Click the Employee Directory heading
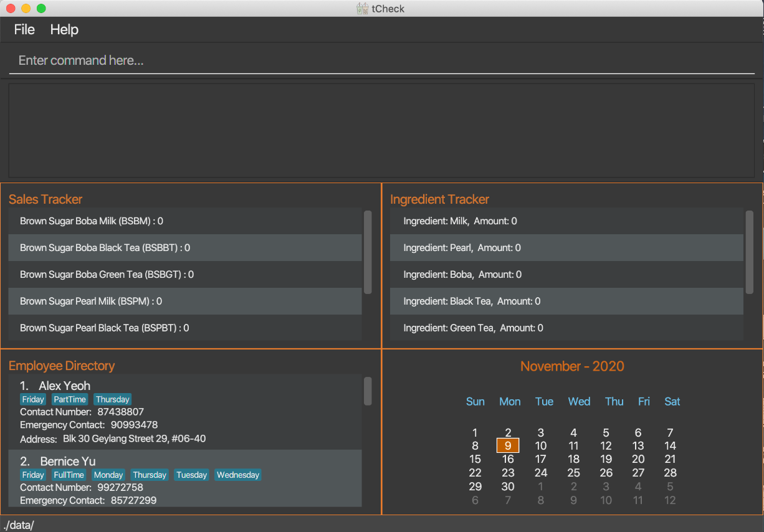This screenshot has height=532, width=764. [x=62, y=366]
